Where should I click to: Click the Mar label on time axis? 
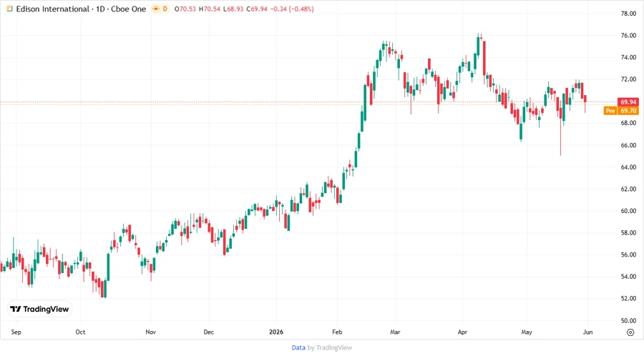coord(395,332)
